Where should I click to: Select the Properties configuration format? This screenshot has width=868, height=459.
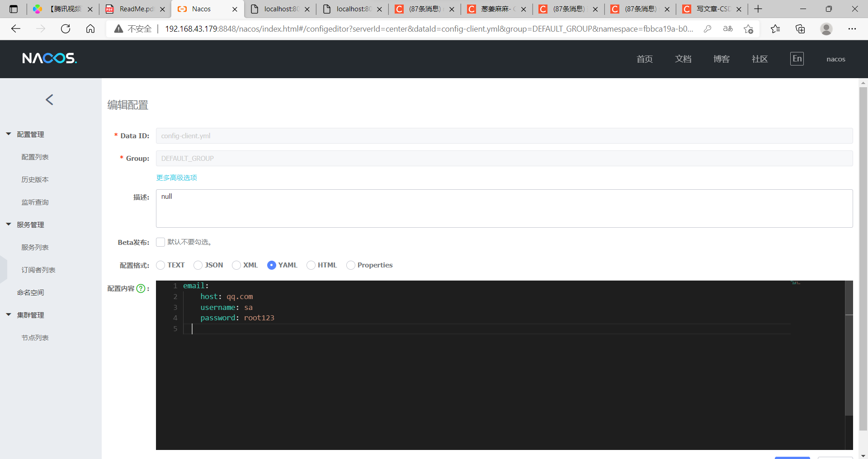[351, 265]
